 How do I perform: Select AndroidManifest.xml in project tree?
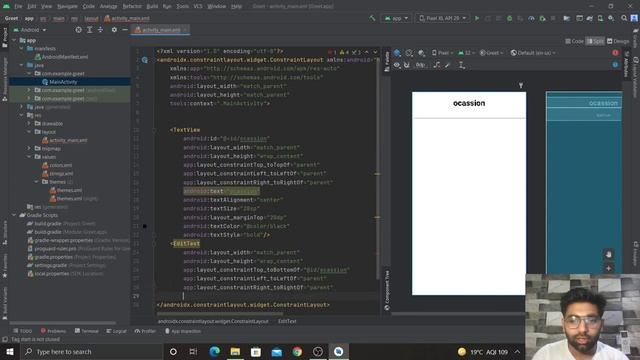(61, 57)
